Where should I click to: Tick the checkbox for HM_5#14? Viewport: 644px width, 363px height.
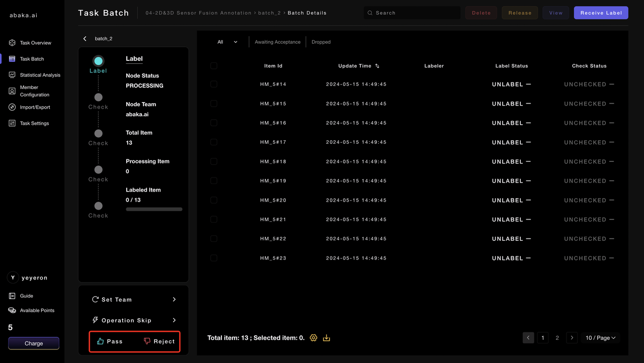(214, 84)
